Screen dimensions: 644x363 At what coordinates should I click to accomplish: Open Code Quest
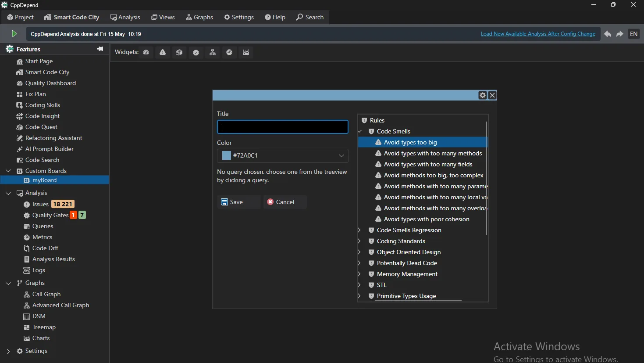41,127
